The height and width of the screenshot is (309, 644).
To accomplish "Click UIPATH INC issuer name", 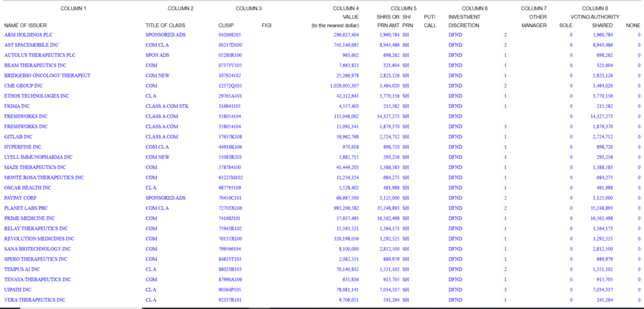I will point(18,289).
